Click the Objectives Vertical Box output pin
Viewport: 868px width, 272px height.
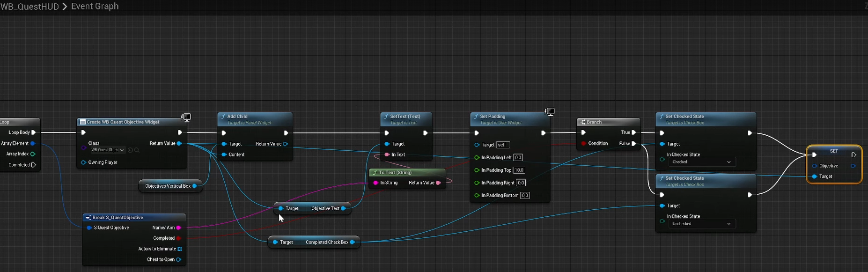click(195, 186)
